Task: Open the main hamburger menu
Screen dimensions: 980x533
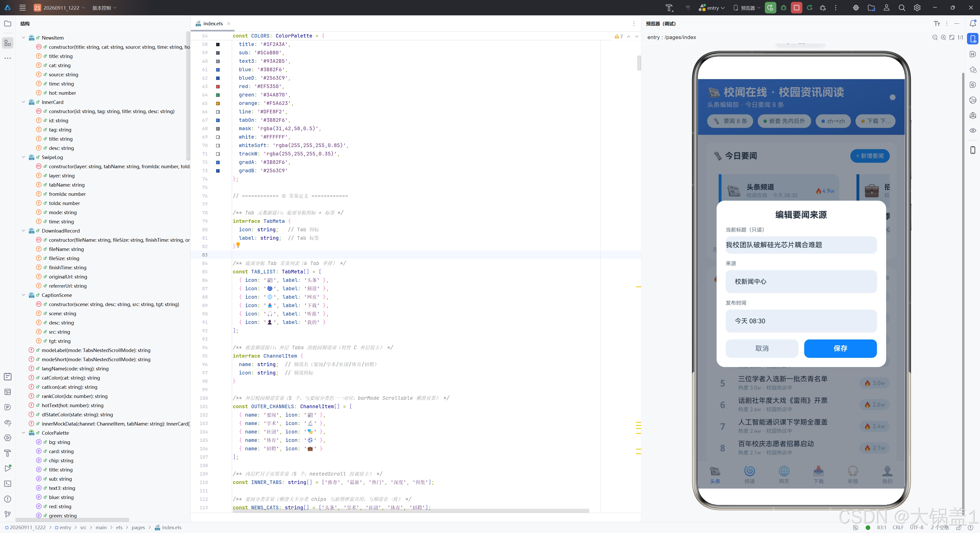Action: (22, 8)
